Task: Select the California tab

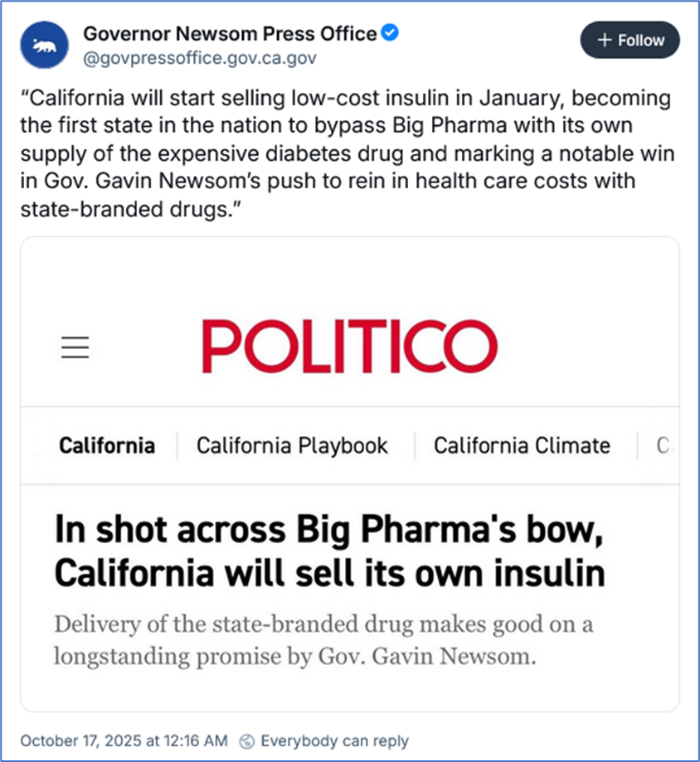Action: click(106, 445)
